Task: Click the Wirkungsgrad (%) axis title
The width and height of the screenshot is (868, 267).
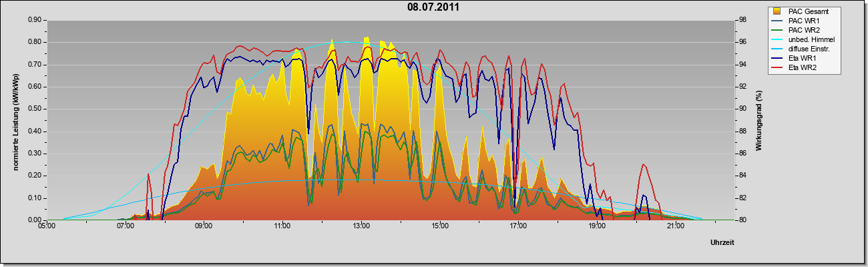Action: coord(759,119)
